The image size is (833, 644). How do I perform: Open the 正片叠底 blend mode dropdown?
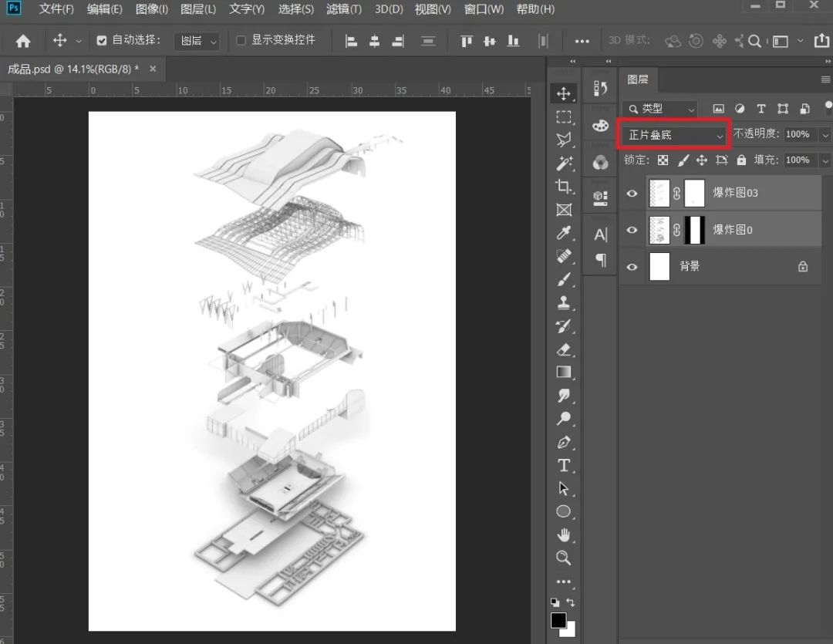674,135
